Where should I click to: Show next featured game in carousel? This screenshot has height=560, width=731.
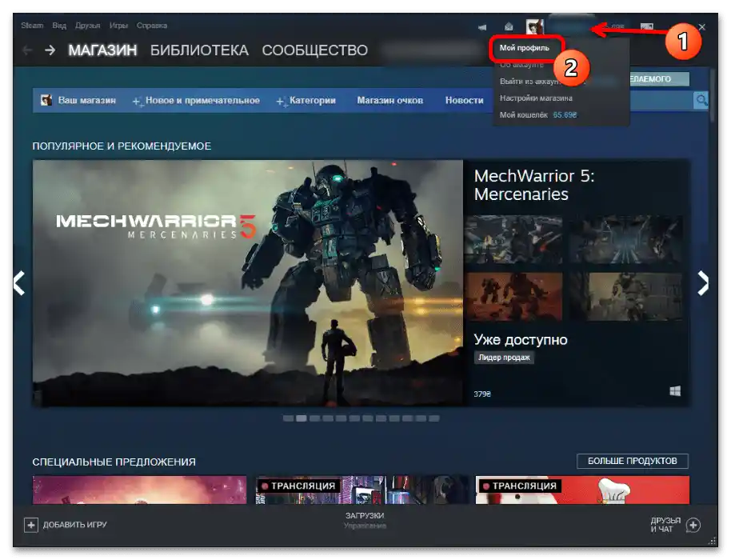pos(703,283)
